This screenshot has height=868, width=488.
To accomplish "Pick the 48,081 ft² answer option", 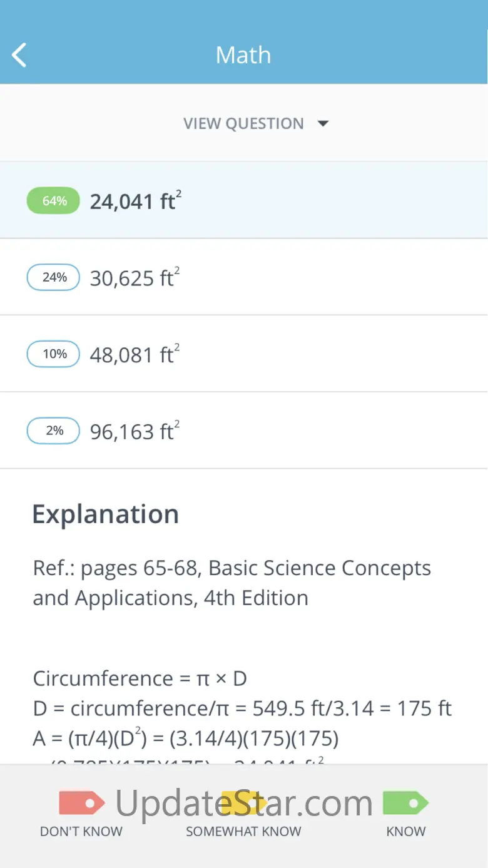I will click(135, 354).
